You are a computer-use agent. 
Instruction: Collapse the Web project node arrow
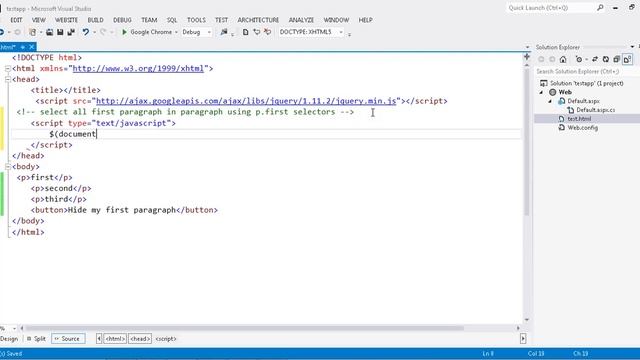(x=542, y=92)
